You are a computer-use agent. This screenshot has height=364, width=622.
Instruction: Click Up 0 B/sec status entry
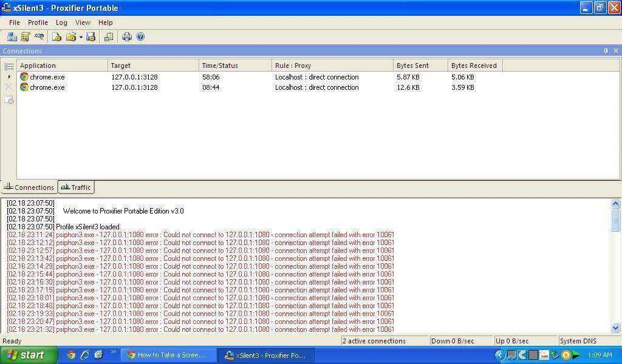tap(525, 341)
